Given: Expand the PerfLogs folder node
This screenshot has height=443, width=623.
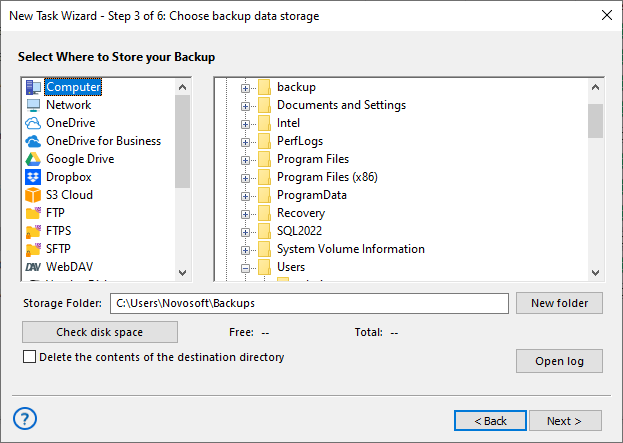Looking at the screenshot, I should tap(245, 142).
